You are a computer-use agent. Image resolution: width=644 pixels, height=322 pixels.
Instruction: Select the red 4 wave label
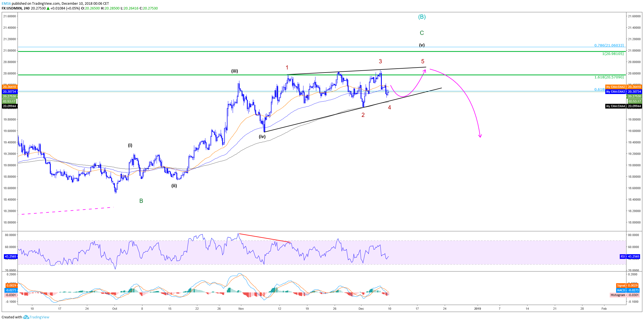click(x=390, y=107)
